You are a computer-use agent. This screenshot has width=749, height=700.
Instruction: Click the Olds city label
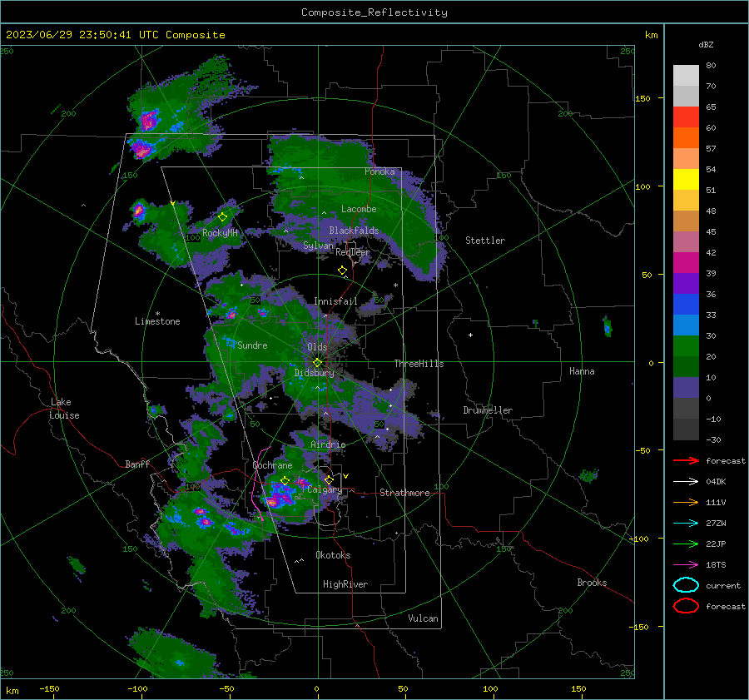click(317, 347)
